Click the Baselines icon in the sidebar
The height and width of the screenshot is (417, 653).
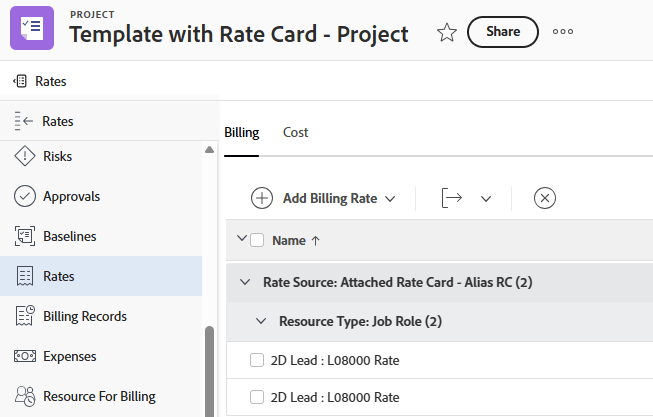pos(25,236)
